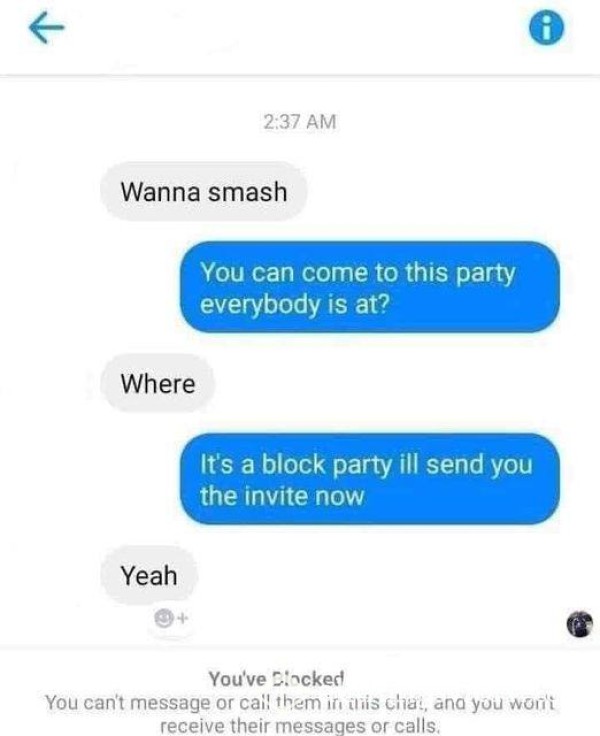600x736 pixels.
Task: Select the 'Yeah' message bubble
Action: pos(149,575)
